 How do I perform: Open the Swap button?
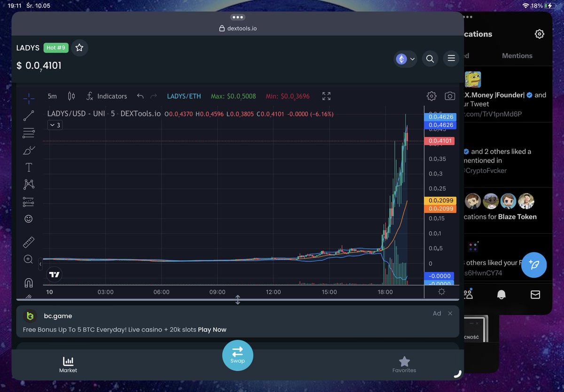pos(238,355)
